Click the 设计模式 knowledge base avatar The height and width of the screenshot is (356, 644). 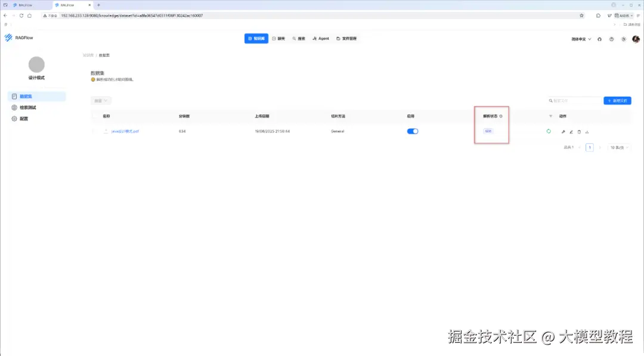coord(36,64)
